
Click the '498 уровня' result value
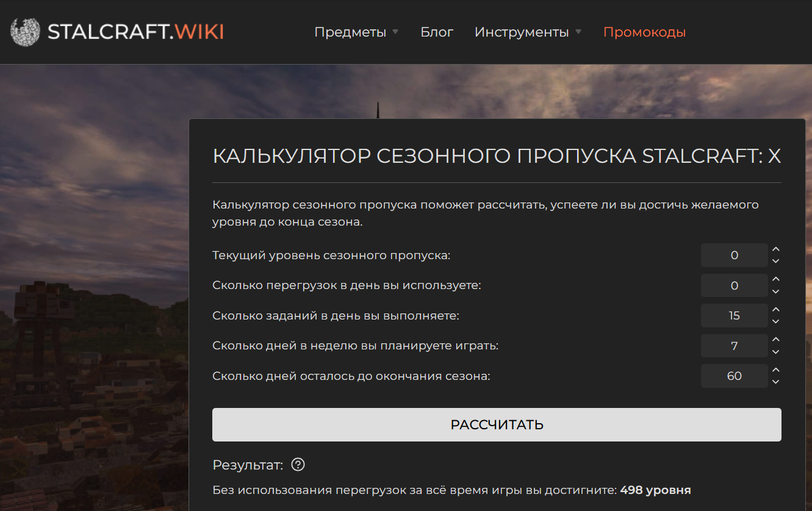pos(656,490)
